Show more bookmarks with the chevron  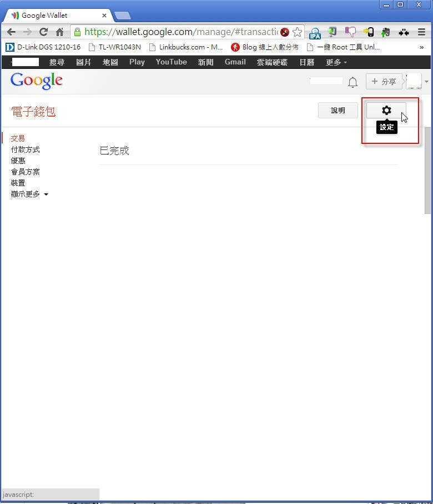(x=421, y=48)
